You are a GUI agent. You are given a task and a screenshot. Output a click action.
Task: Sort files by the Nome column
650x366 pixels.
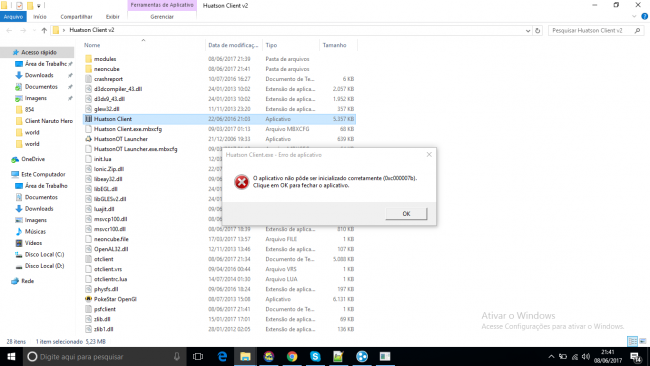pos(92,45)
